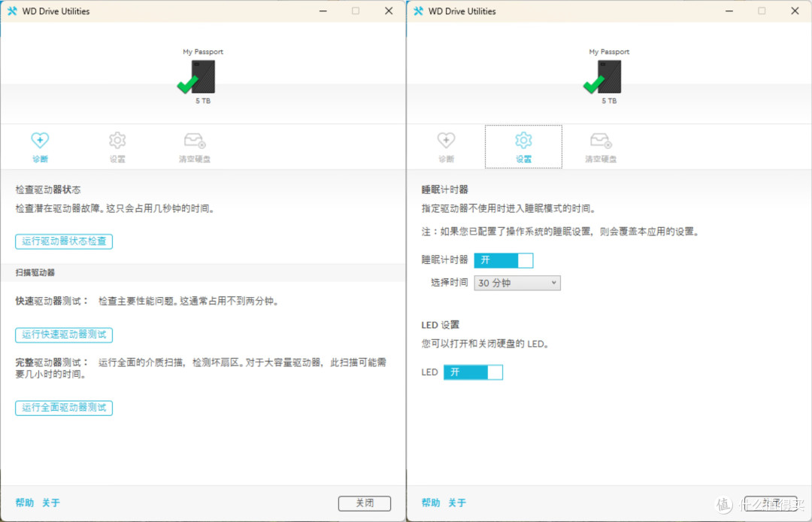Toggle the LED switch off
This screenshot has height=522, width=812.
(474, 372)
